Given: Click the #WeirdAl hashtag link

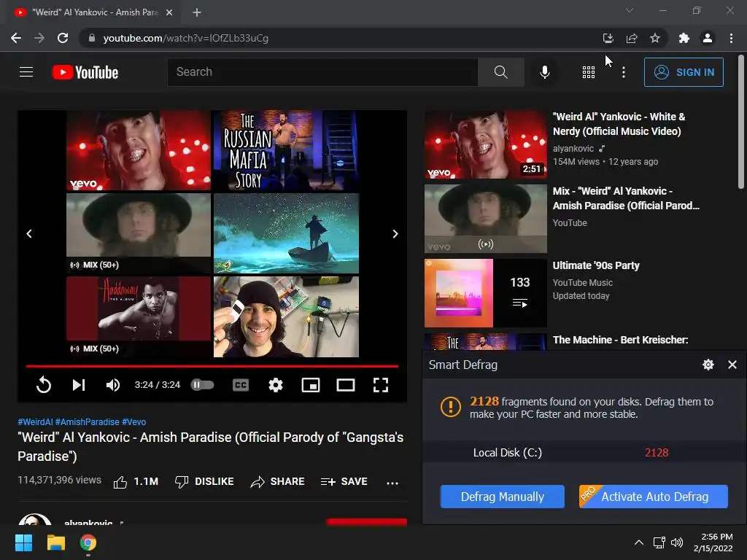Looking at the screenshot, I should pyautogui.click(x=35, y=422).
